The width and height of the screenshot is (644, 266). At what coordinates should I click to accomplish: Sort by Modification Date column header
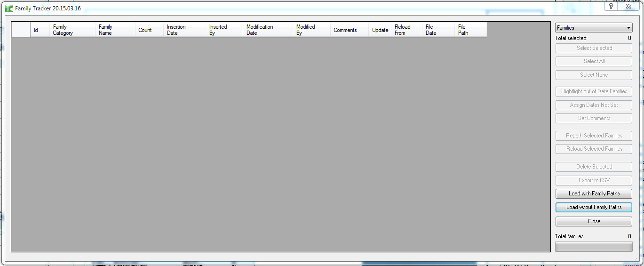click(x=268, y=30)
